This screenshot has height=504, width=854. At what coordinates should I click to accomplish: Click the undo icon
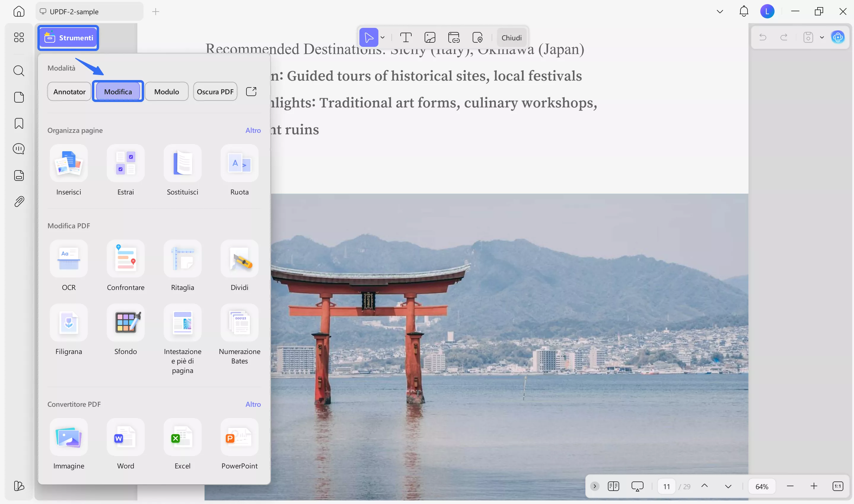click(x=763, y=37)
